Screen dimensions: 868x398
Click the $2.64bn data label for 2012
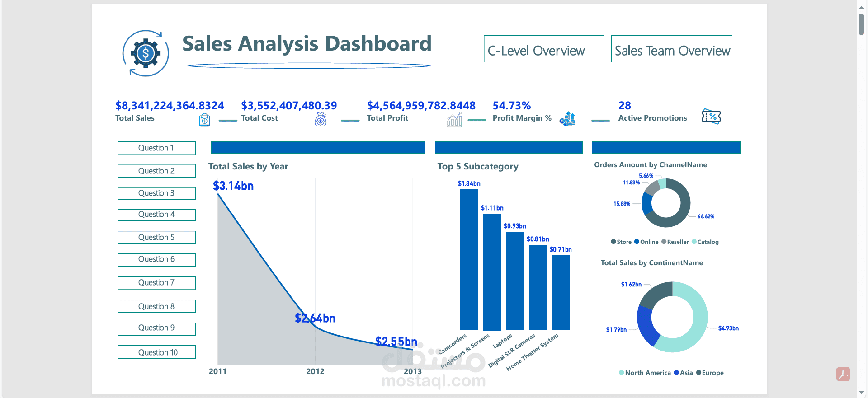315,318
